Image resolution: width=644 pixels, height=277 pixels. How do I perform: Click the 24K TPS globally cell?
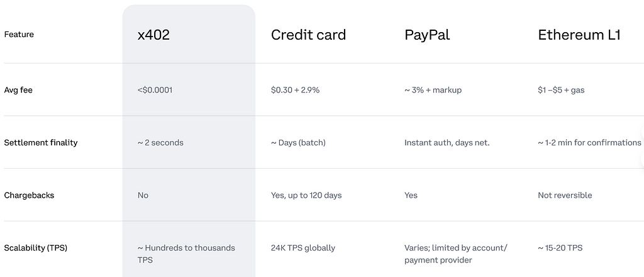pos(303,248)
